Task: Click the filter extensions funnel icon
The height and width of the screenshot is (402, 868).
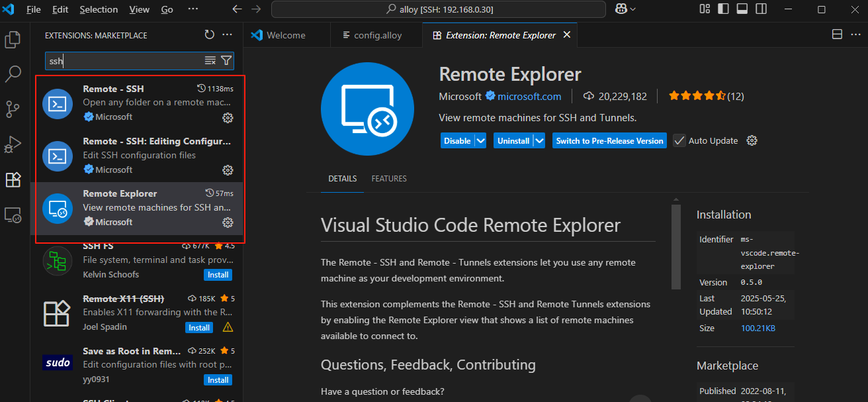Action: (226, 61)
